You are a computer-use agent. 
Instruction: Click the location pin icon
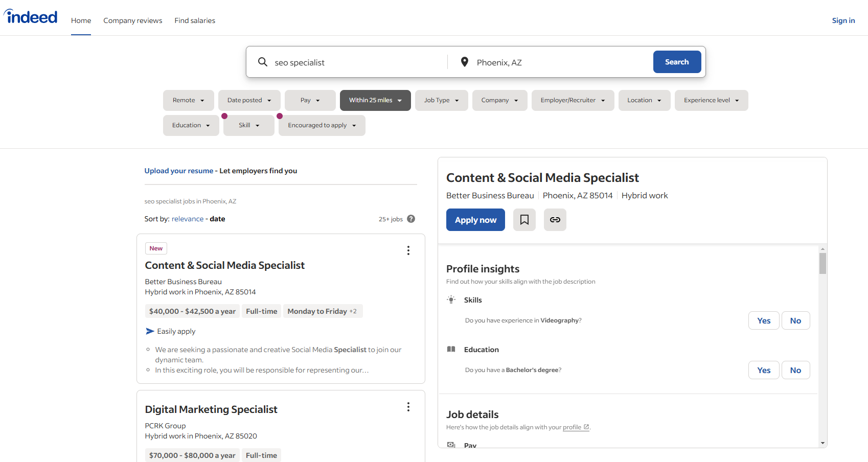point(464,62)
